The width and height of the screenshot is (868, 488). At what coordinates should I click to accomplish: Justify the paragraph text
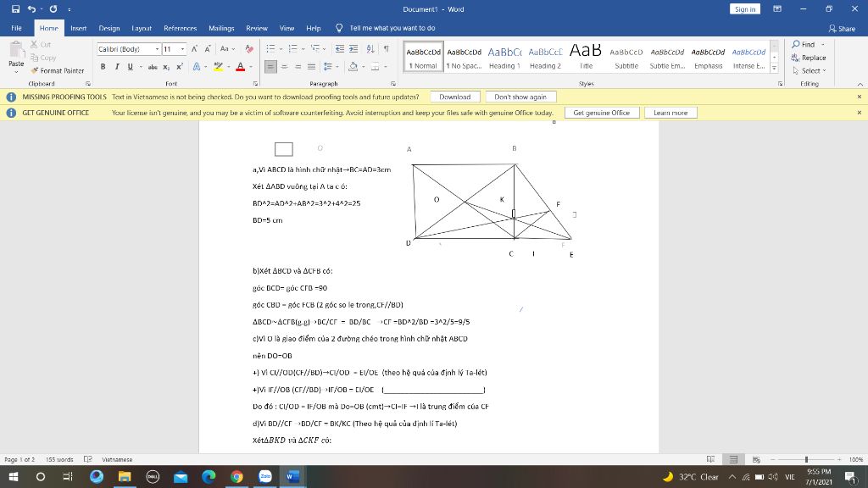click(x=312, y=67)
